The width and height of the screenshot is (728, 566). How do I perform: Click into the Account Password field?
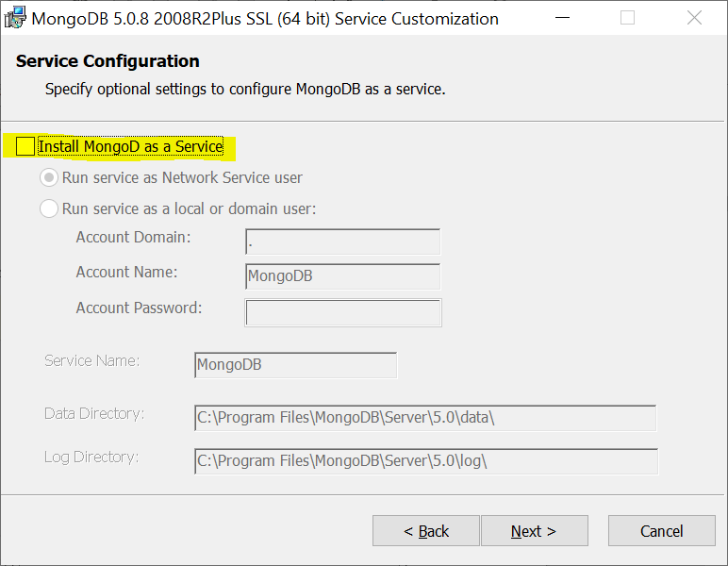(342, 312)
